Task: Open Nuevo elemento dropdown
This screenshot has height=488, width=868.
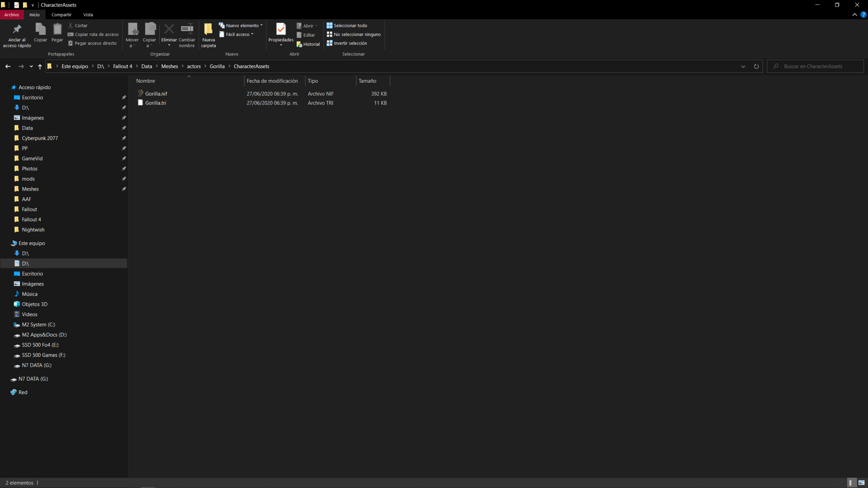Action: tap(241, 26)
